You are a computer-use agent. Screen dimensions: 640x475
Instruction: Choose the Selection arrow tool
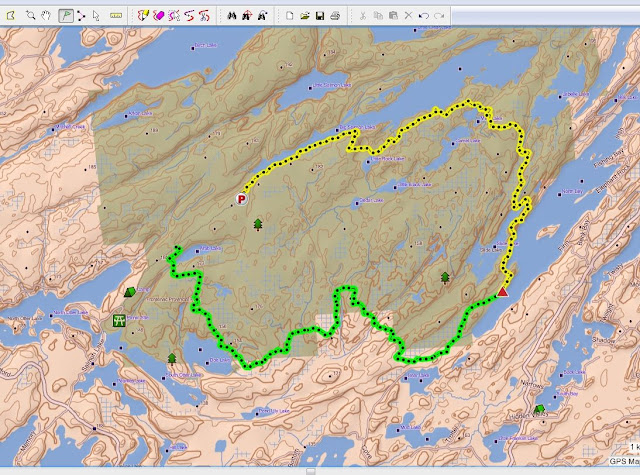point(96,16)
